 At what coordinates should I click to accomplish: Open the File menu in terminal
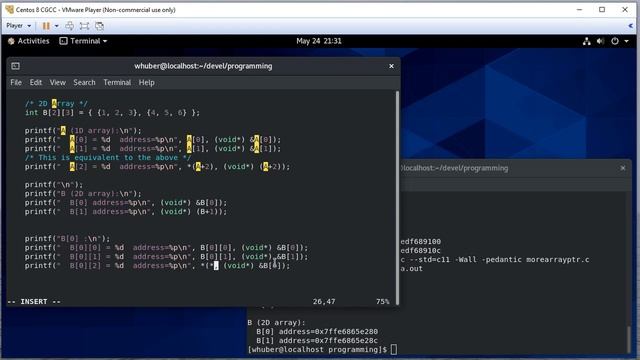coord(16,82)
